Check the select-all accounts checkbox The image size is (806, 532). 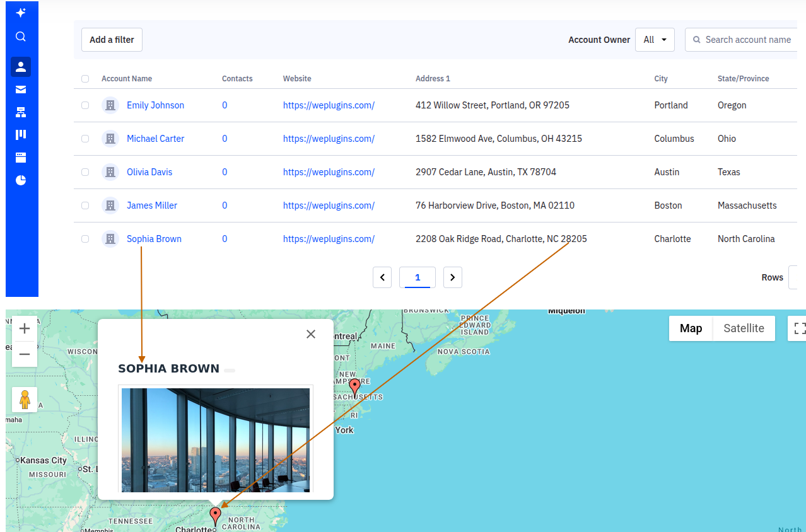point(85,79)
